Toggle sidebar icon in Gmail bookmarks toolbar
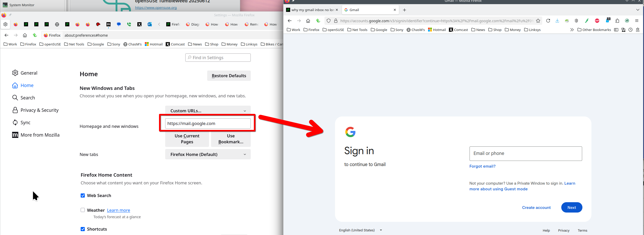 click(616, 30)
